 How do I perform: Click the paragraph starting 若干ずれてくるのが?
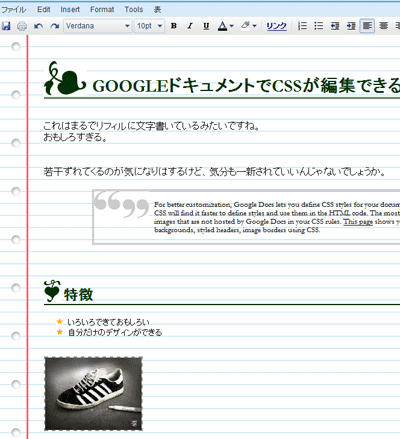[x=215, y=172]
